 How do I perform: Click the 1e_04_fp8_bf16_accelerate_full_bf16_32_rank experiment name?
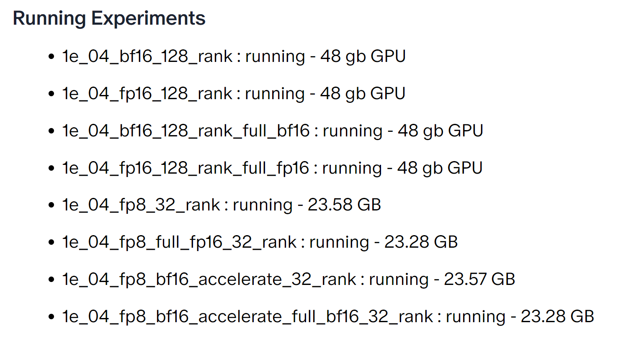tap(247, 317)
